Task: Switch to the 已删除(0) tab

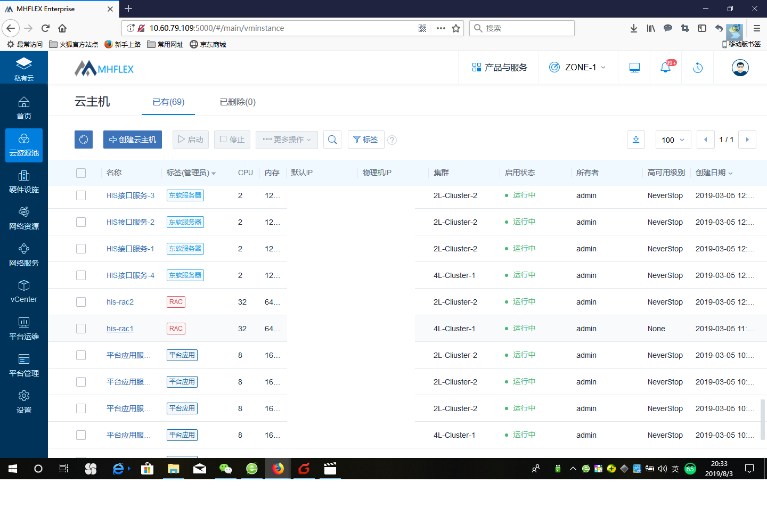Action: (238, 102)
